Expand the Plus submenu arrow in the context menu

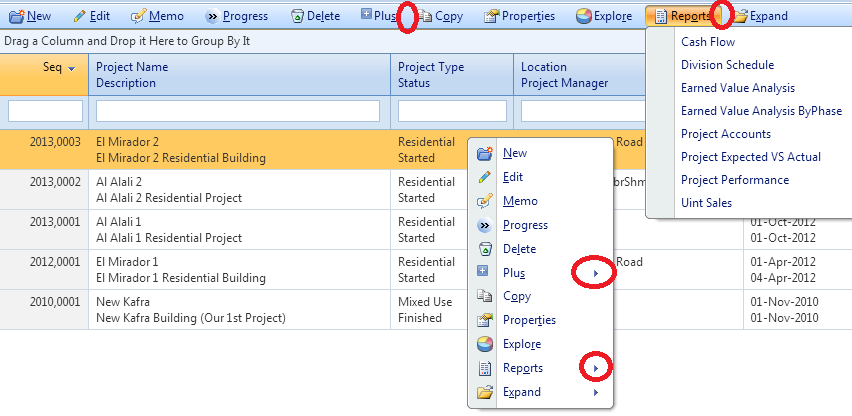click(x=597, y=273)
